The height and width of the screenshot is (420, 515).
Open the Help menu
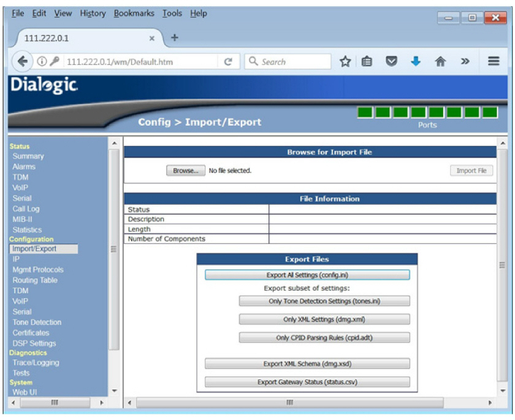click(x=199, y=13)
